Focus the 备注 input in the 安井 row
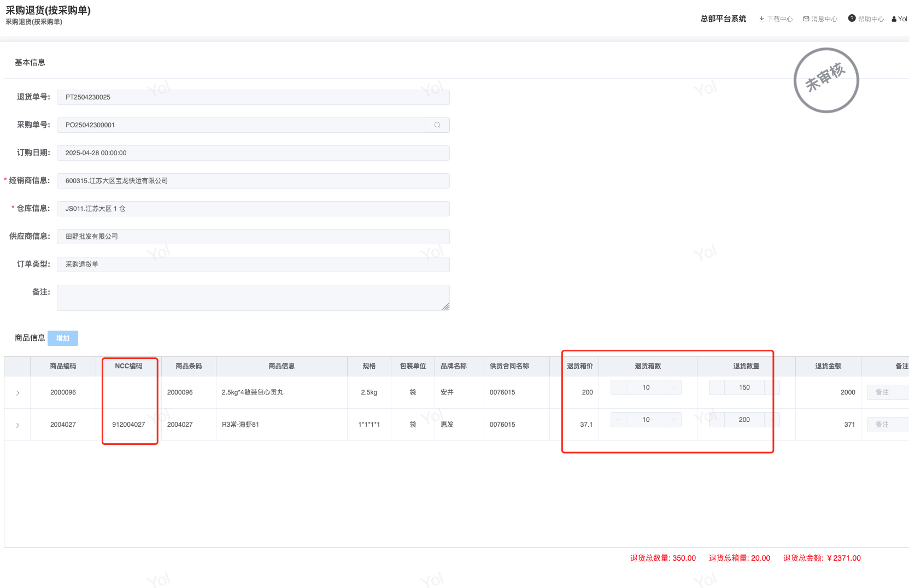This screenshot has width=909, height=588. [888, 392]
